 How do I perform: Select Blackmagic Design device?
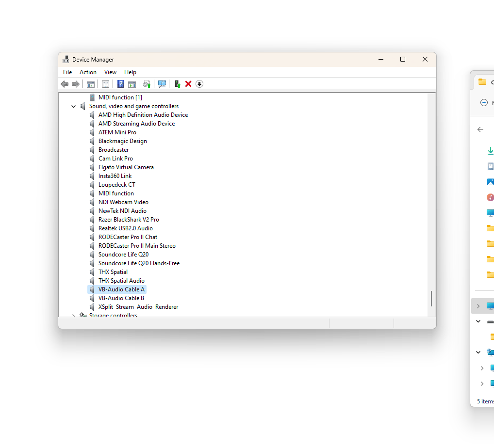point(123,142)
